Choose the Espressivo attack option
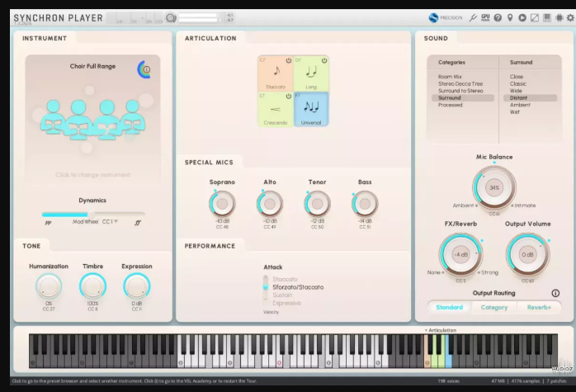Screen dimensions: 576x392 tap(287, 303)
